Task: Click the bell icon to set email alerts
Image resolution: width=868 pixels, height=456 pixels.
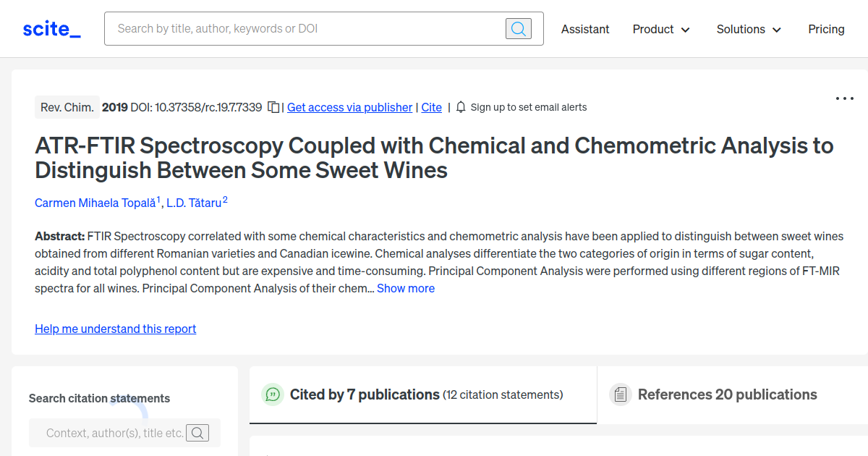Action: pyautogui.click(x=461, y=107)
